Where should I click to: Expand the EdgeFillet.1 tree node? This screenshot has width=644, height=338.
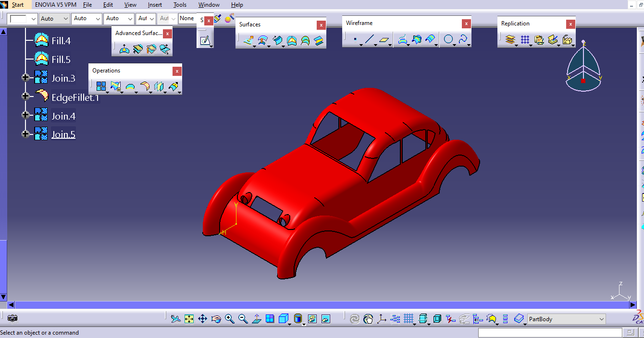[x=25, y=96]
